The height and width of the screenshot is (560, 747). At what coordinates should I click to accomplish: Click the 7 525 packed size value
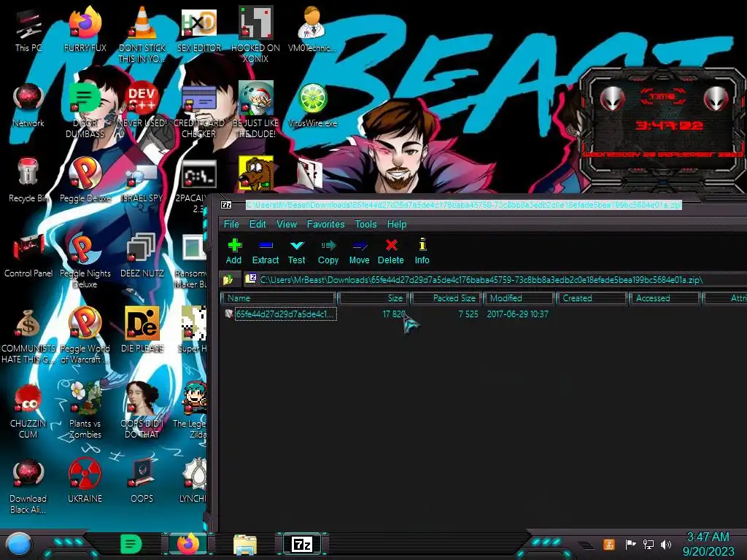point(468,314)
